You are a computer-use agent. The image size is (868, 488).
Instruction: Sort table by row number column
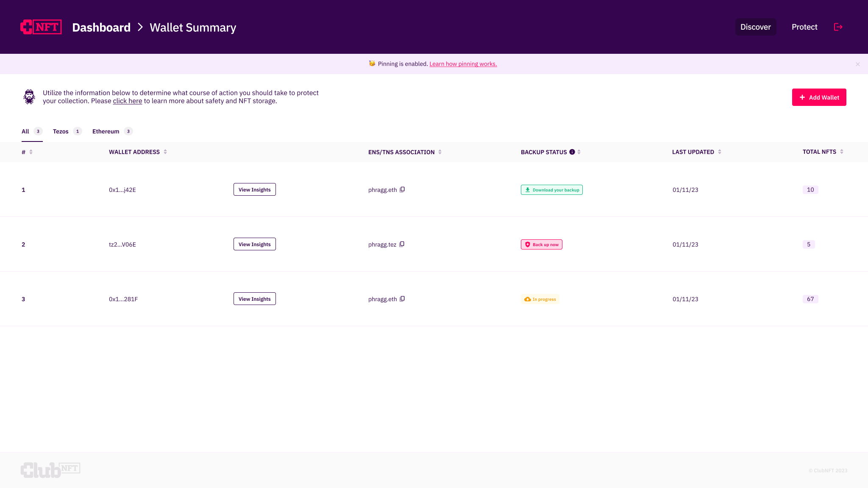[31, 152]
